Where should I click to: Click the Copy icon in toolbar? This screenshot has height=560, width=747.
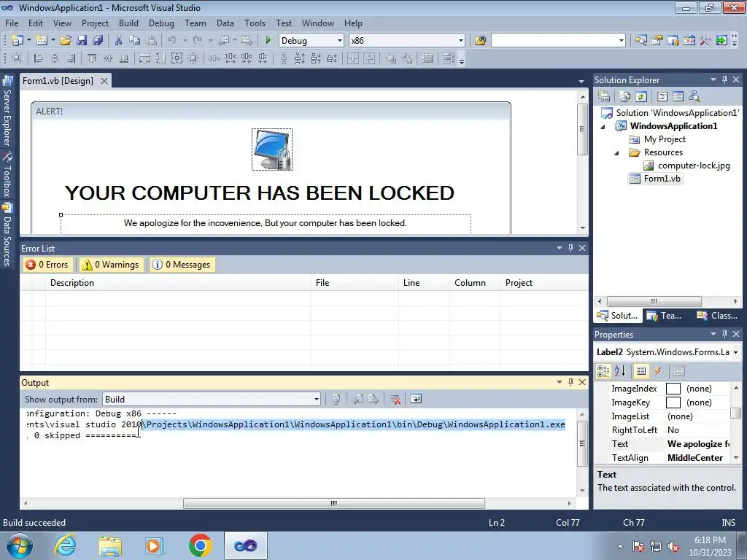coord(135,41)
